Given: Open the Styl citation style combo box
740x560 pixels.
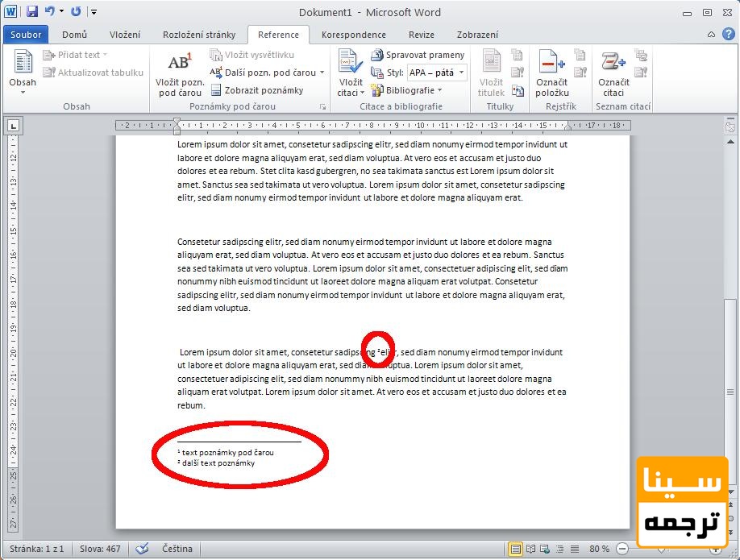Looking at the screenshot, I should pyautogui.click(x=437, y=73).
